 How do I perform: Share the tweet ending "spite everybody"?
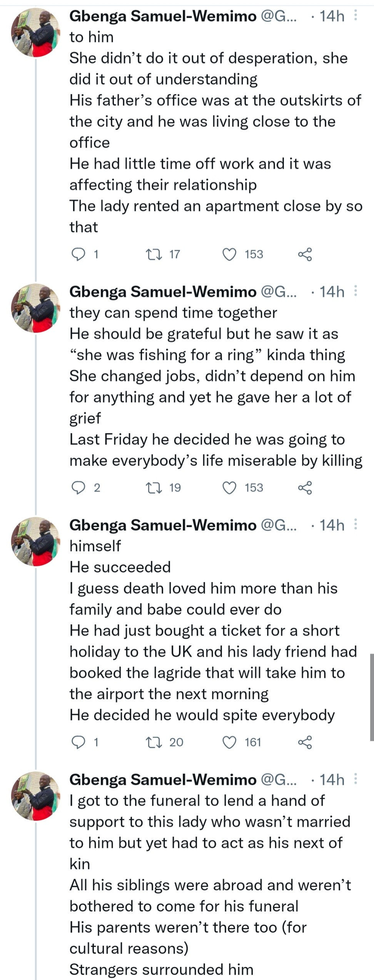tap(305, 742)
